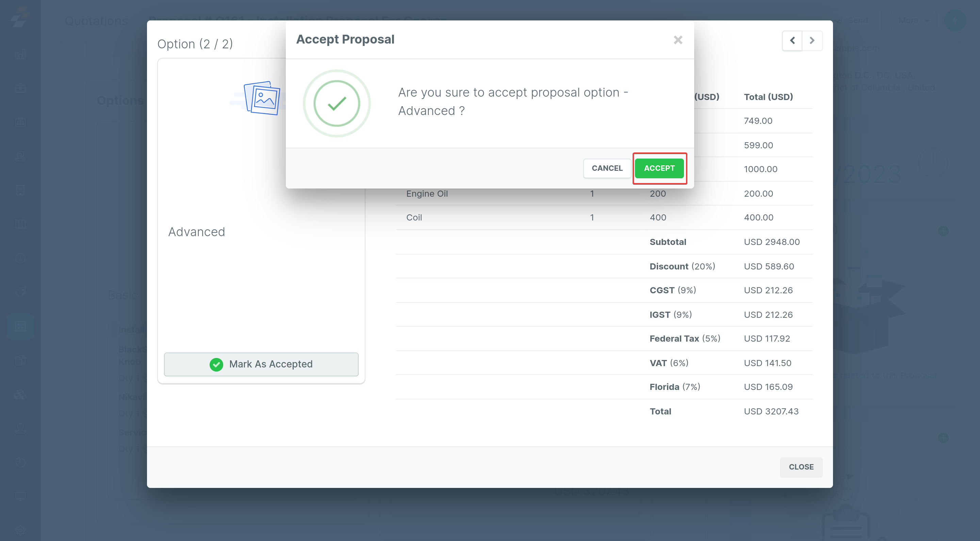Screen dimensions: 980x541
Task: Close Accept Proposal dialog with X icon
Action: tap(677, 40)
